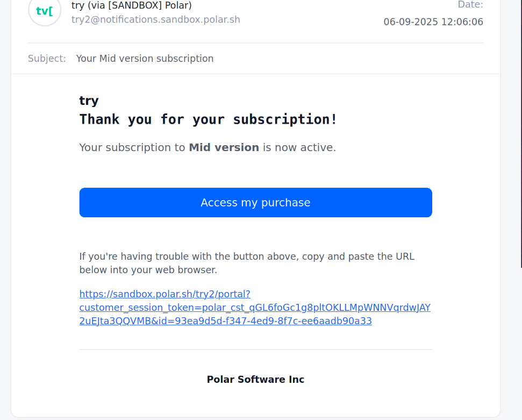Click the words is now active

click(299, 147)
